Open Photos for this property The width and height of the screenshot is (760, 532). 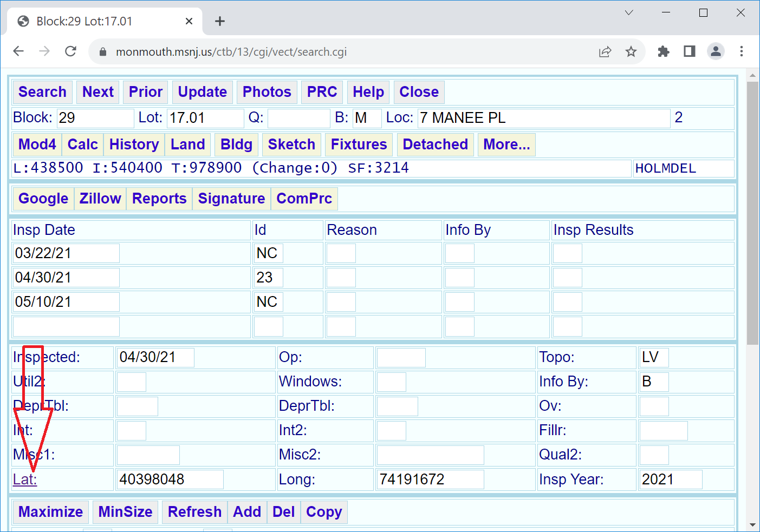coord(267,92)
